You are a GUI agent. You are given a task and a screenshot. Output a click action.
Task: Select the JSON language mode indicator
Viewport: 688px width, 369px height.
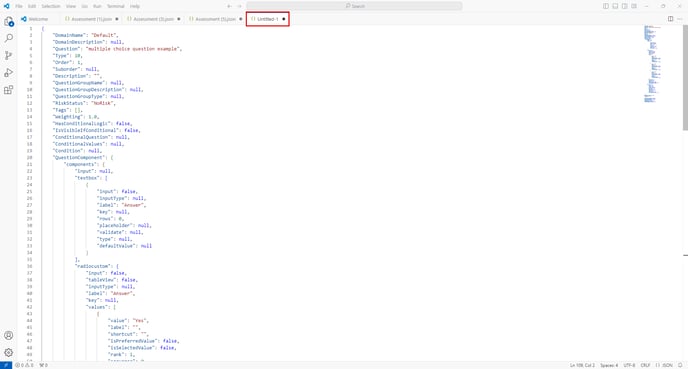click(x=664, y=365)
